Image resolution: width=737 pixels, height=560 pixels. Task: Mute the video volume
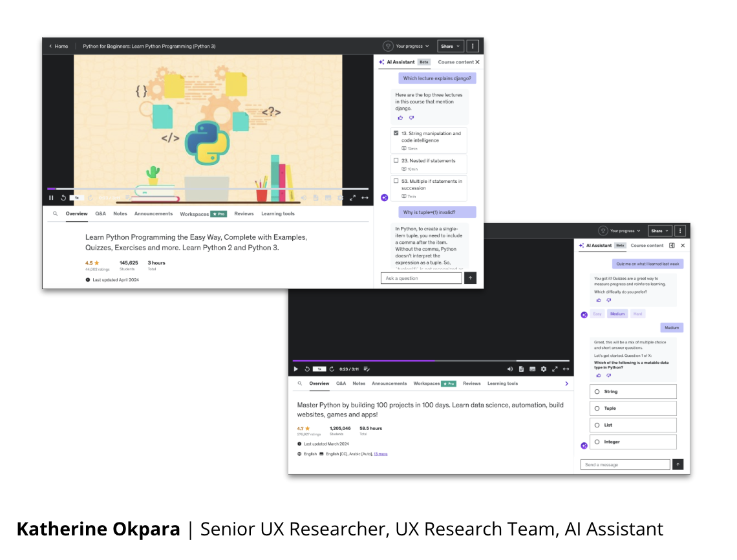[510, 369]
